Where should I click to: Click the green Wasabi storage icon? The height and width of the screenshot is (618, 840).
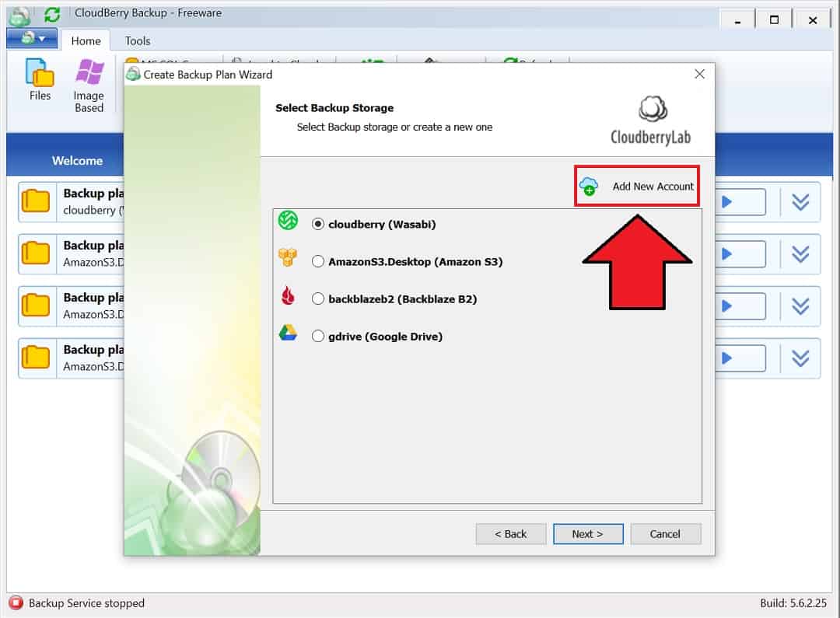[x=289, y=220]
